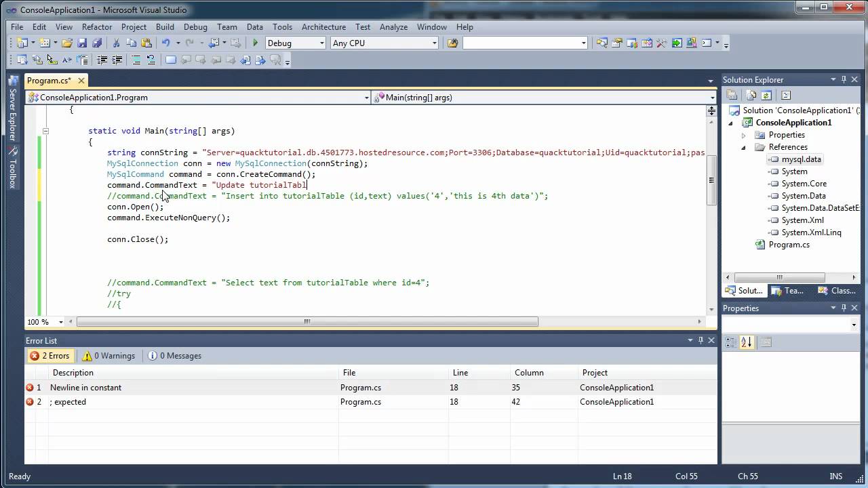Open the Properties object selector dropdown
This screenshot has width=868, height=488.
854,325
